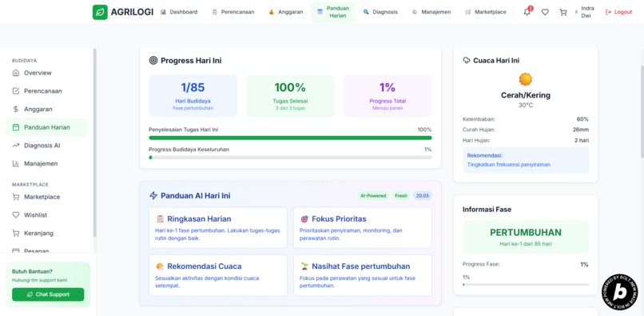Click the PERTUMBUHAN phase banner
The image size is (644, 316).
tap(526, 237)
